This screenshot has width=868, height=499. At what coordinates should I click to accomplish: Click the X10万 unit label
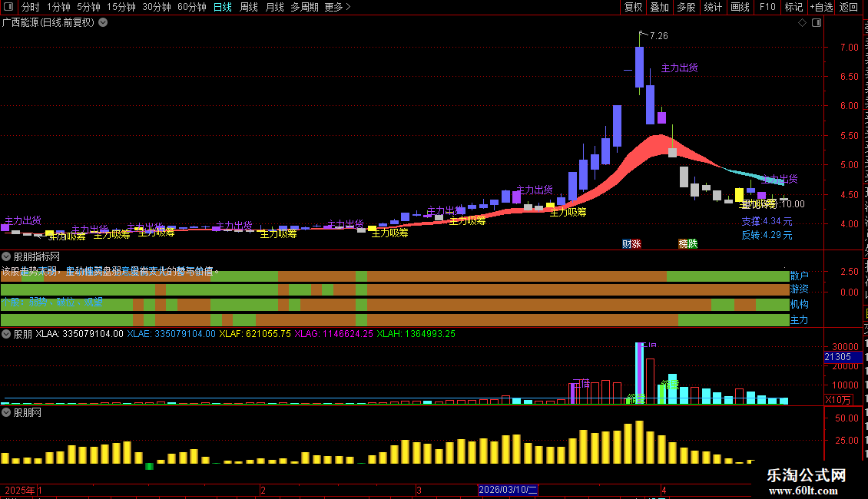point(838,400)
